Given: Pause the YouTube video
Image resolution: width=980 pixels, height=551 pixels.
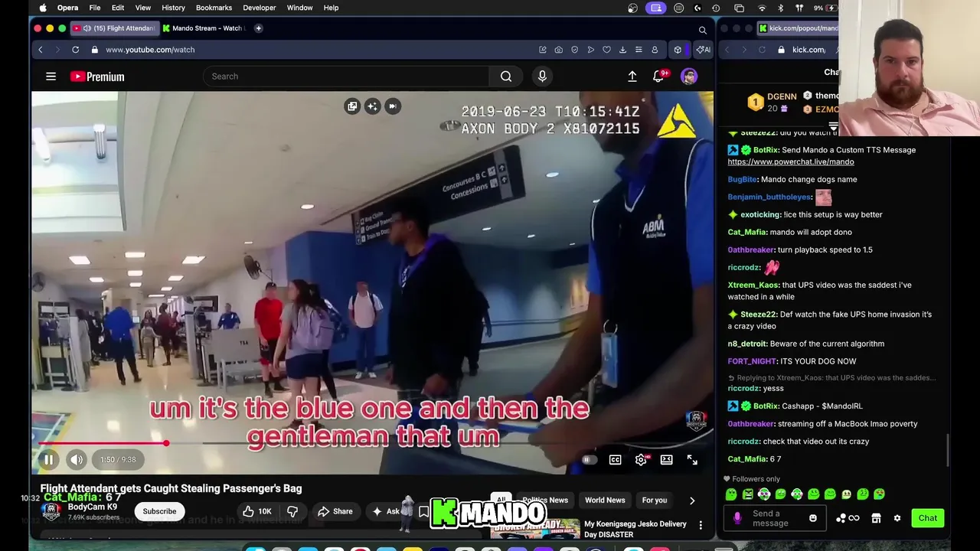Looking at the screenshot, I should click(x=48, y=460).
